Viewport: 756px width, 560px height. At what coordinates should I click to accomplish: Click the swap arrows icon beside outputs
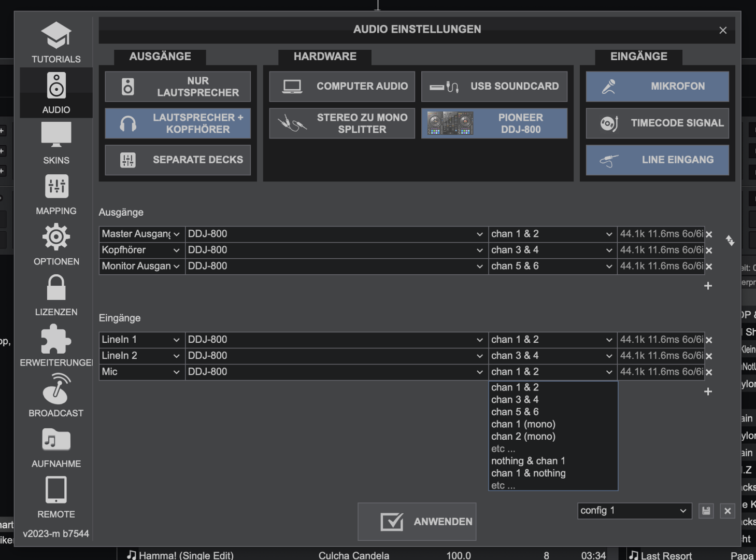[x=730, y=241]
